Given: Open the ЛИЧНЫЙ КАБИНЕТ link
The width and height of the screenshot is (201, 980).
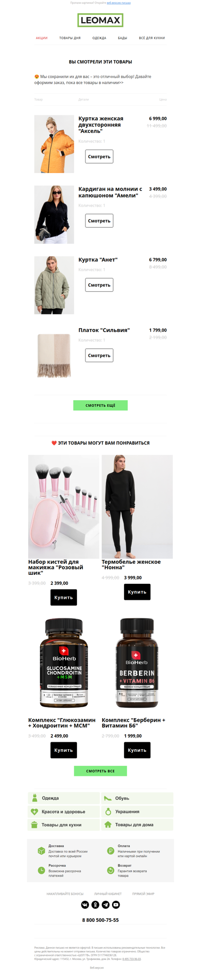Looking at the screenshot, I should pyautogui.click(x=108, y=893).
